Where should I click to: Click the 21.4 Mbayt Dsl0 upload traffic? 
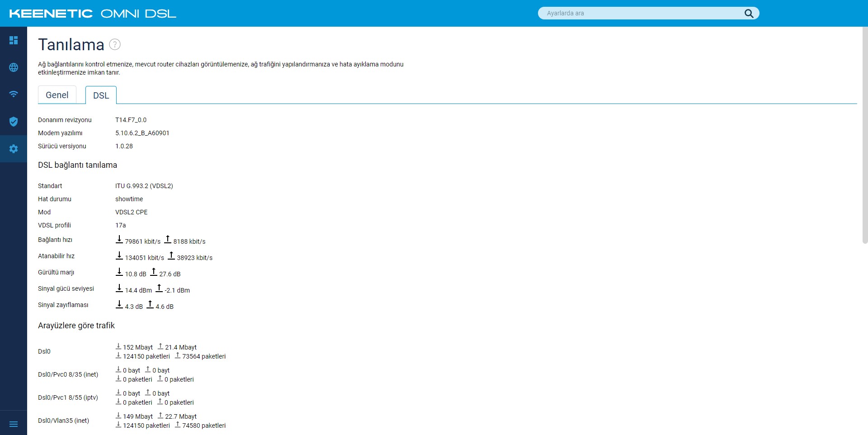[x=181, y=347]
